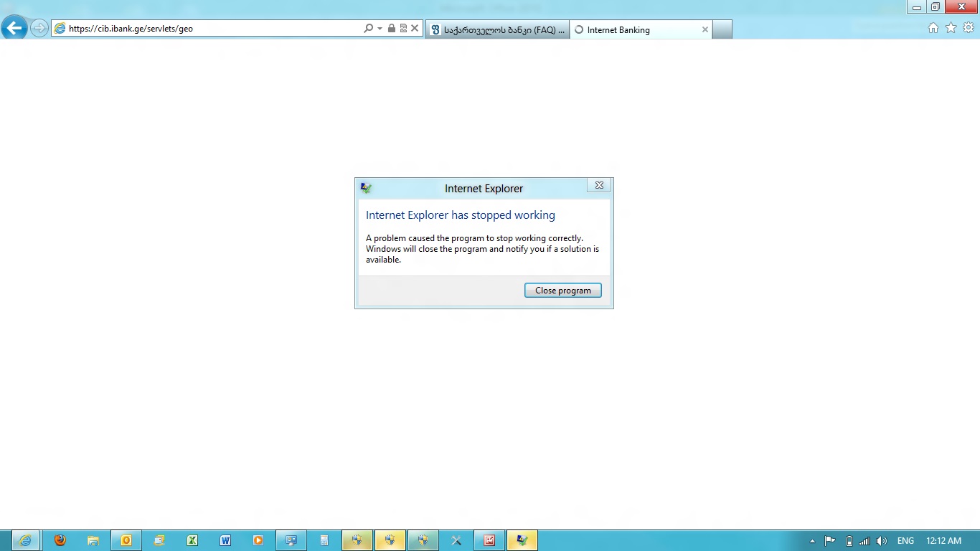The image size is (980, 551).
Task: Open the browser Home page icon
Action: click(933, 28)
